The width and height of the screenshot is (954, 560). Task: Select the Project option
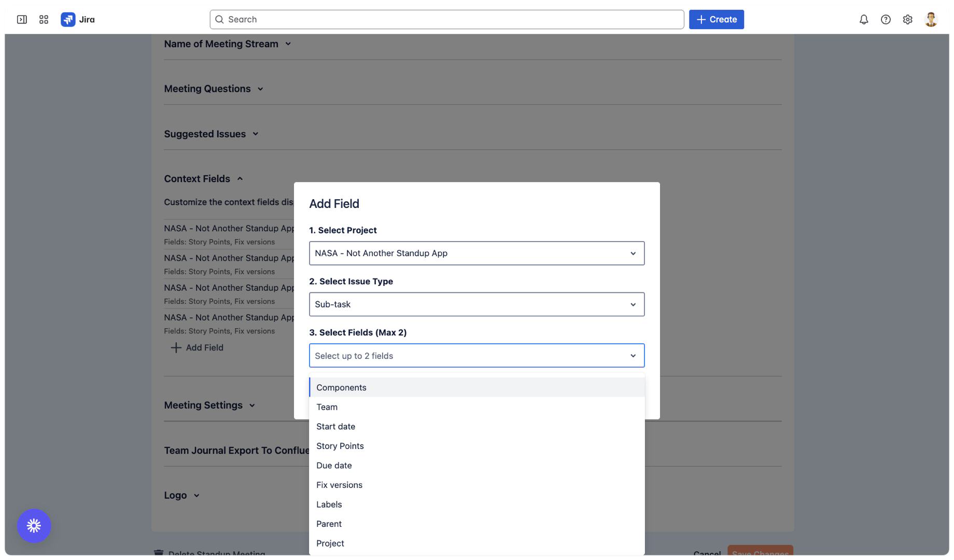click(476, 543)
